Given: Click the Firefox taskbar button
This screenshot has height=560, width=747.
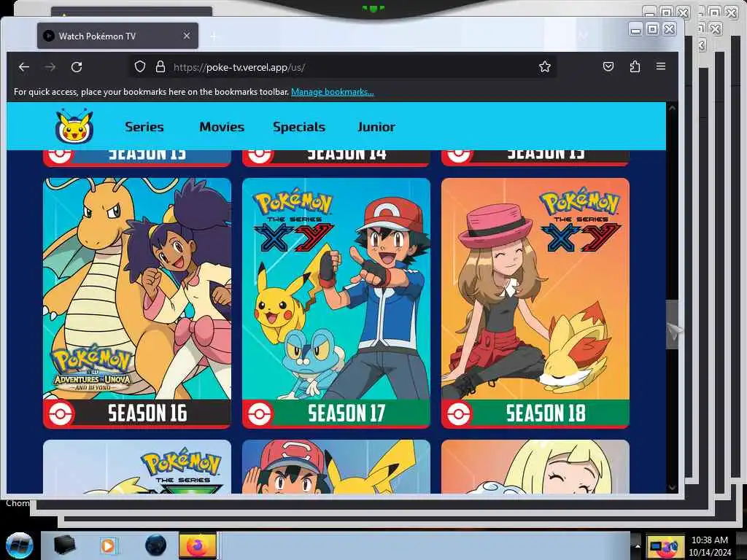Looking at the screenshot, I should pos(197,545).
